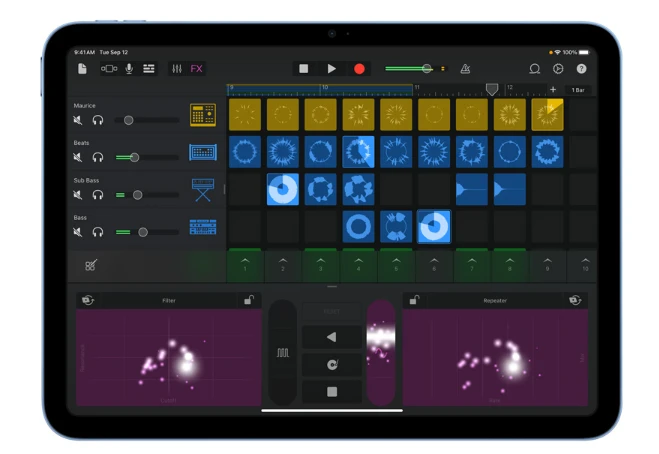Switch Repeater effect using its cycle icon
The height and width of the screenshot is (454, 659).
pos(574,300)
